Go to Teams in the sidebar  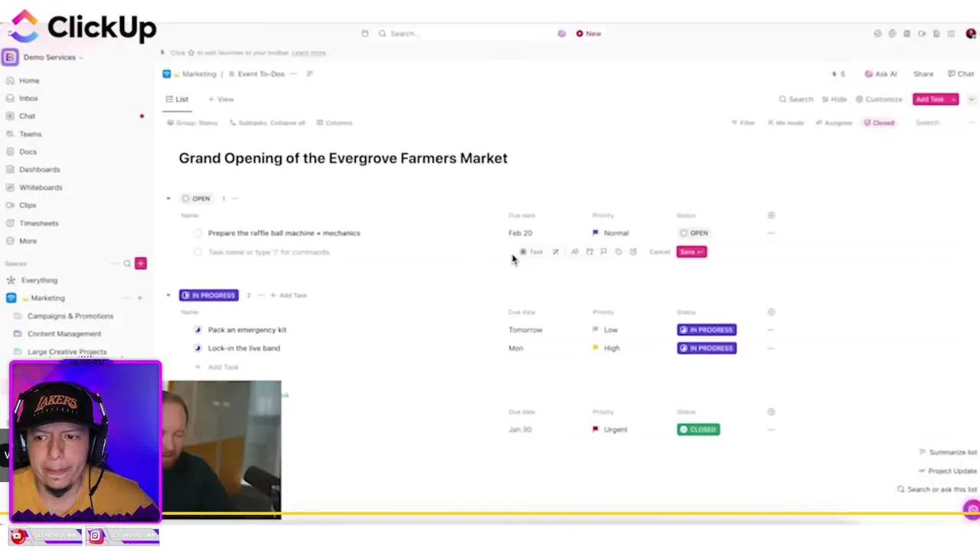click(x=31, y=134)
